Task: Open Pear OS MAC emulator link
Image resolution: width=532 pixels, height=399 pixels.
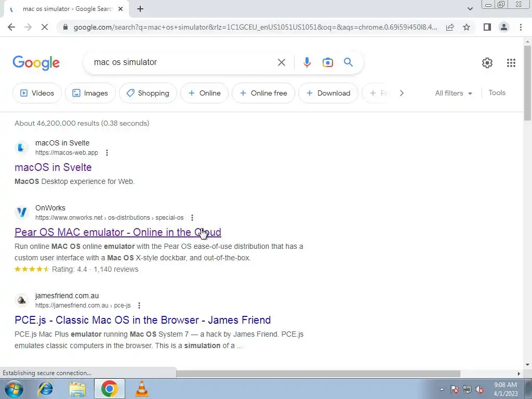Action: coord(118,232)
